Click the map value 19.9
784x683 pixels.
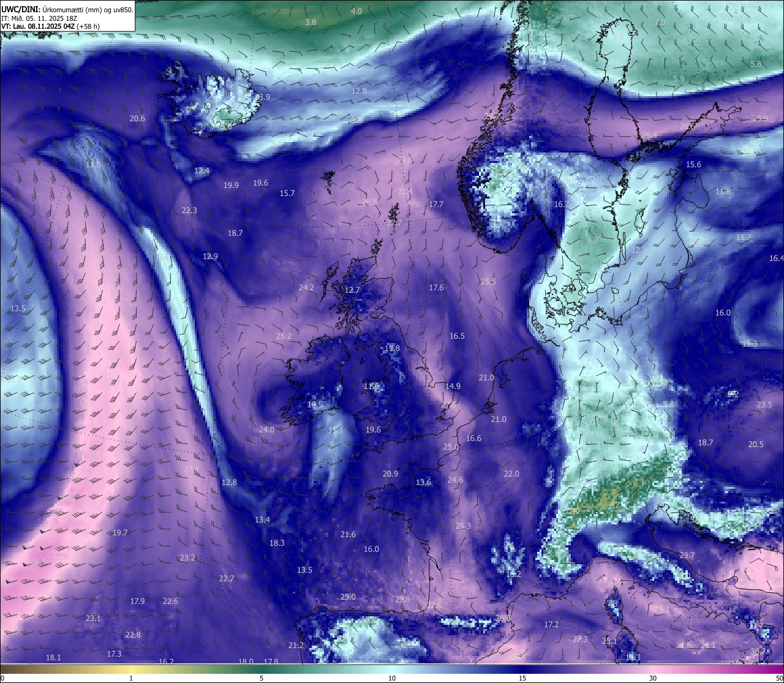(x=231, y=186)
